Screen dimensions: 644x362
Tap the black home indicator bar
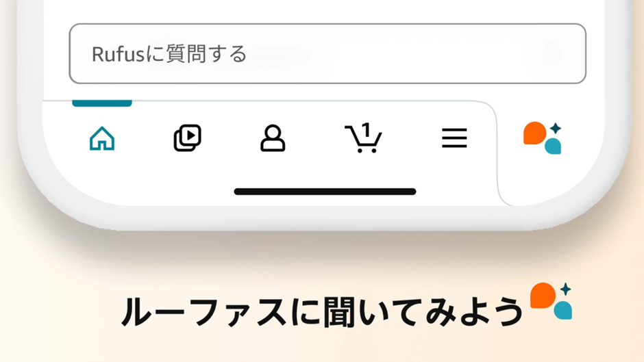point(325,192)
